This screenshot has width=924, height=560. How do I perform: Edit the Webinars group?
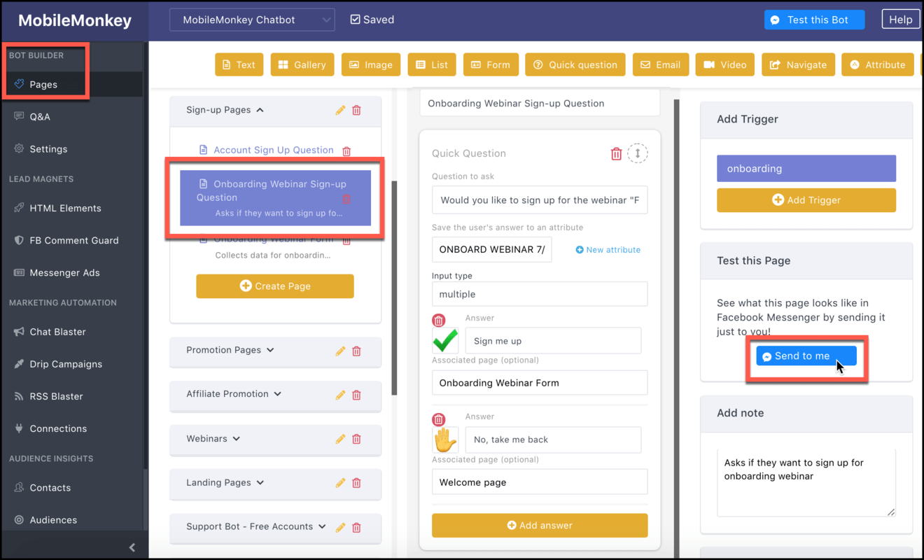(x=340, y=439)
